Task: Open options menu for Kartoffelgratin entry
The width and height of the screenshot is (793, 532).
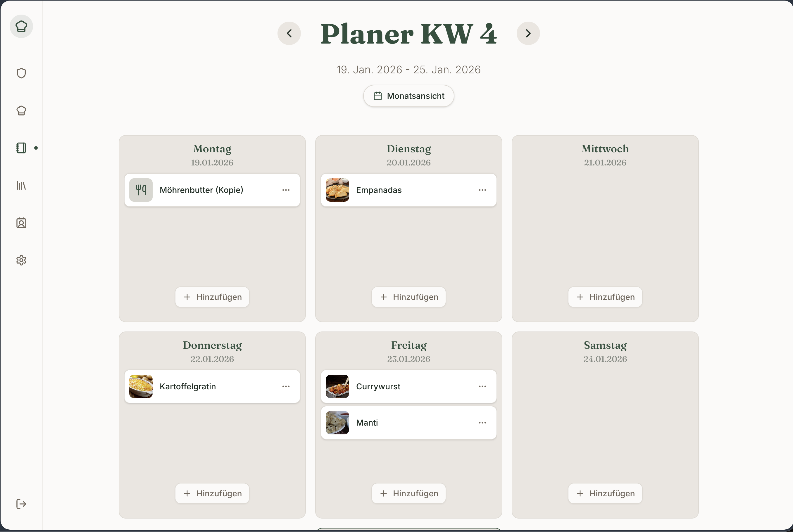Action: [x=286, y=386]
